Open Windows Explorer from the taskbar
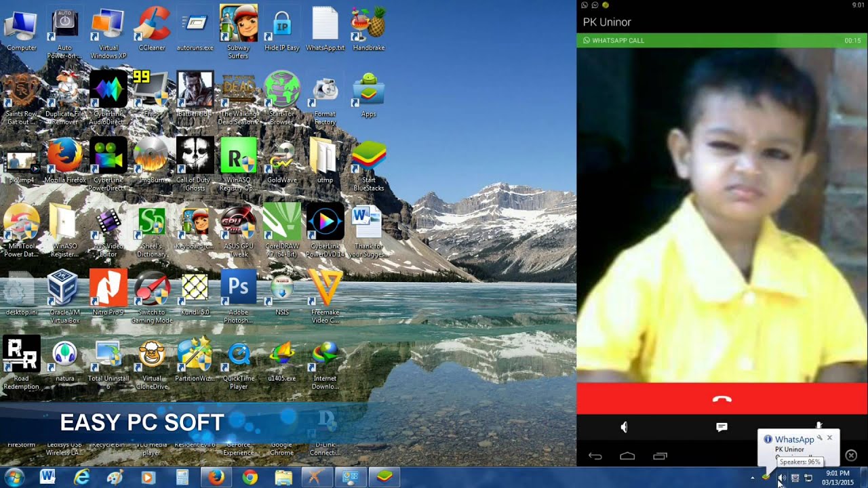 [x=283, y=477]
